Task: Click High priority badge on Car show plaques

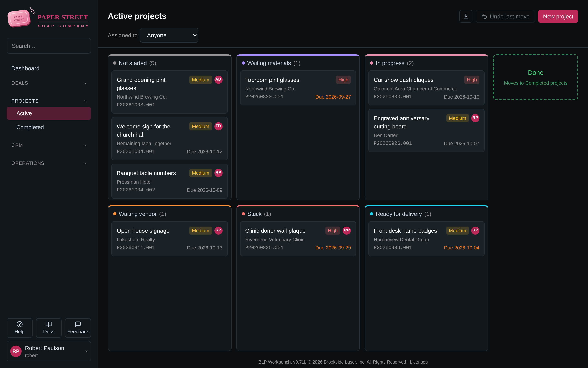Action: click(x=472, y=80)
